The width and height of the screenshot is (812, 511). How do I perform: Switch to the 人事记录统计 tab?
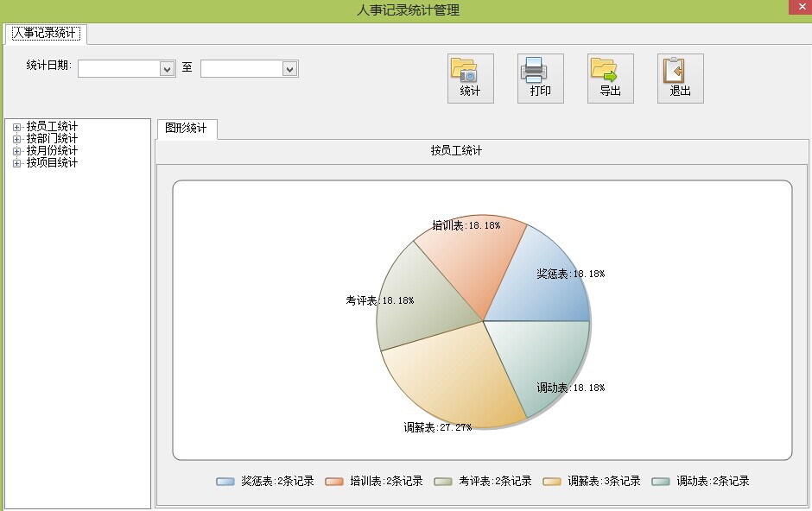[x=45, y=34]
